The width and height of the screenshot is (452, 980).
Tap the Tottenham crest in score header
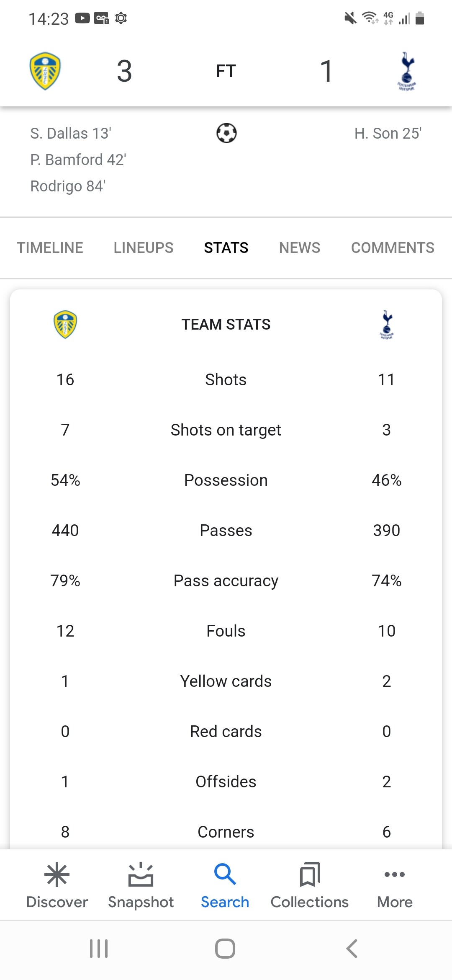pyautogui.click(x=407, y=71)
